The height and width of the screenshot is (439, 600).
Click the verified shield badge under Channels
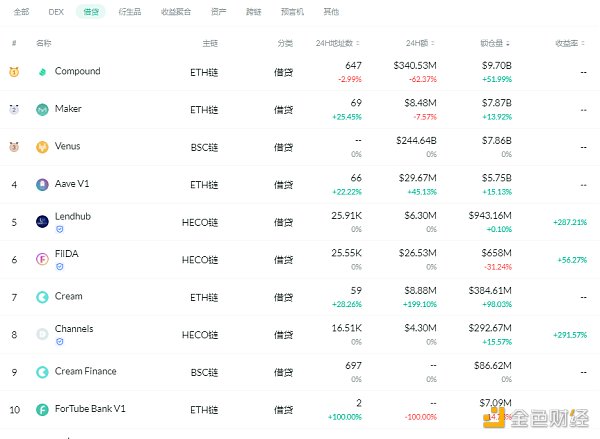pos(60,342)
